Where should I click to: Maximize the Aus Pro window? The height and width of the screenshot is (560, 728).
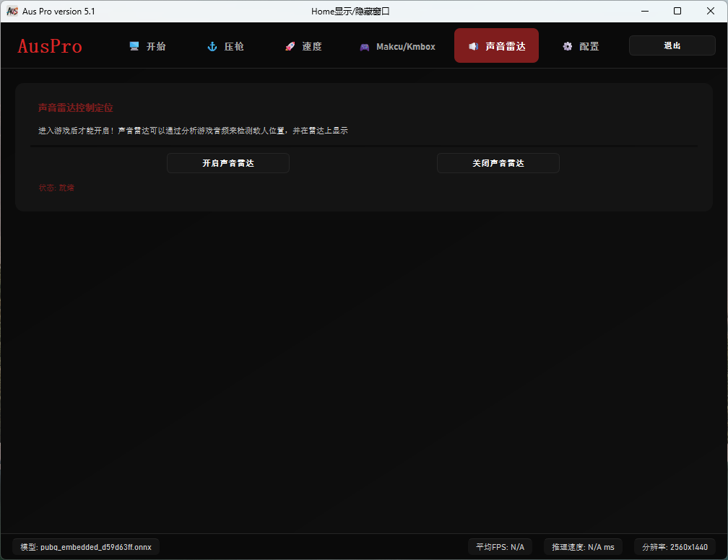point(677,12)
